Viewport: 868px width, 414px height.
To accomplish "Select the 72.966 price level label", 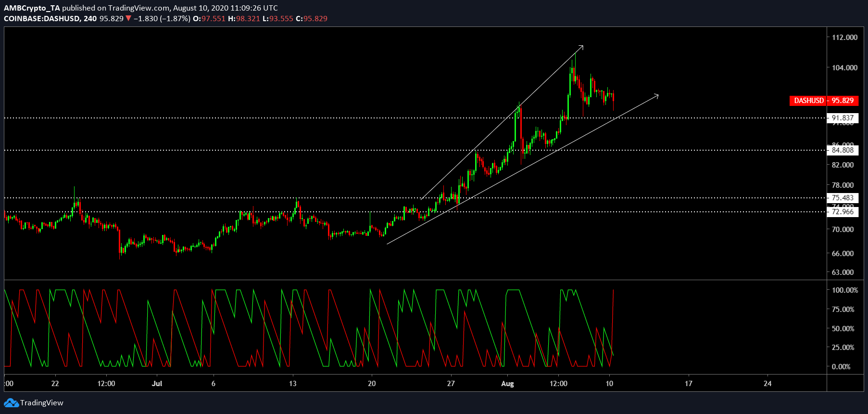I will click(x=843, y=212).
